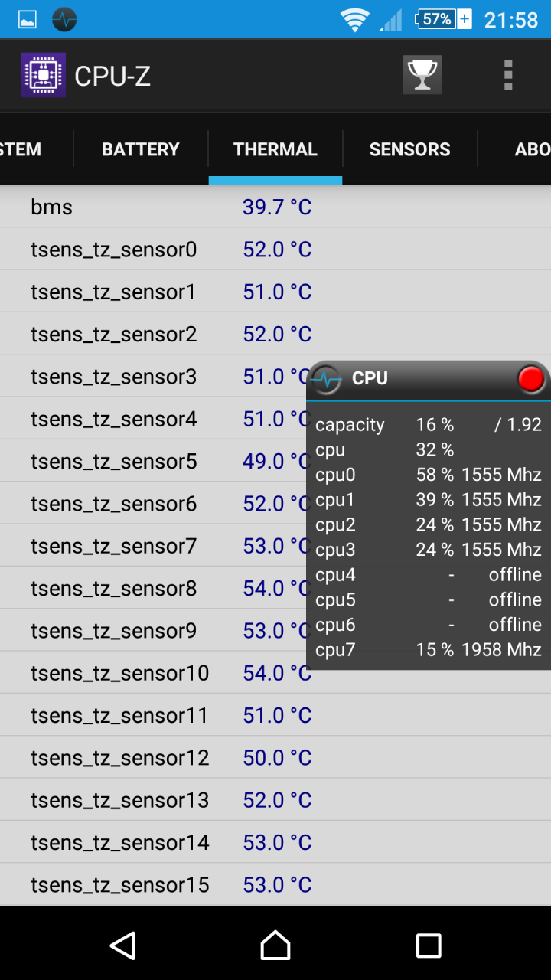Click the red record button on CPU overlay
Image resolution: width=551 pixels, height=980 pixels.
530,378
